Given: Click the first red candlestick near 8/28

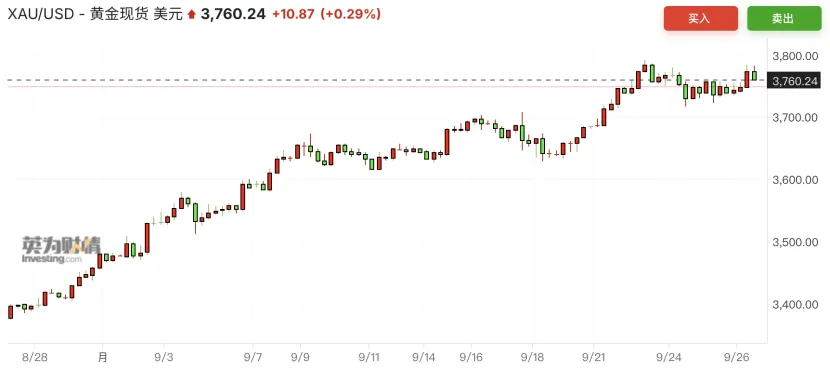Looking at the screenshot, I should coord(11,312).
